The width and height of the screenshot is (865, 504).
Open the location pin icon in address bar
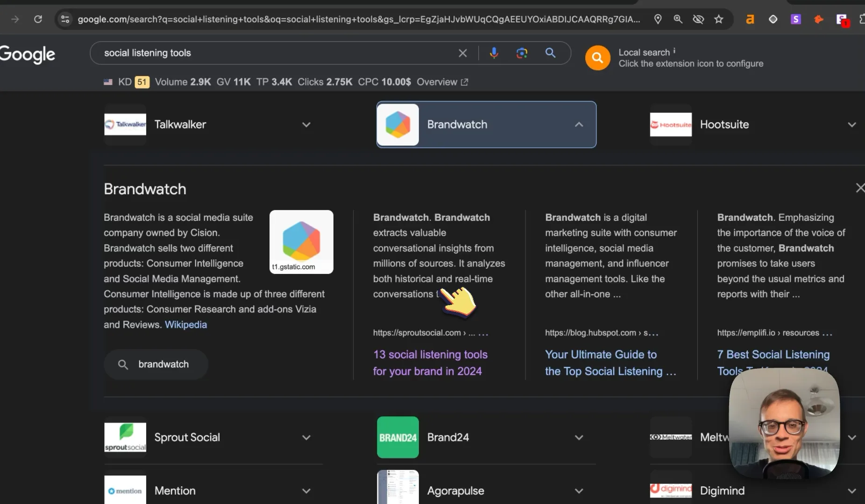(658, 19)
